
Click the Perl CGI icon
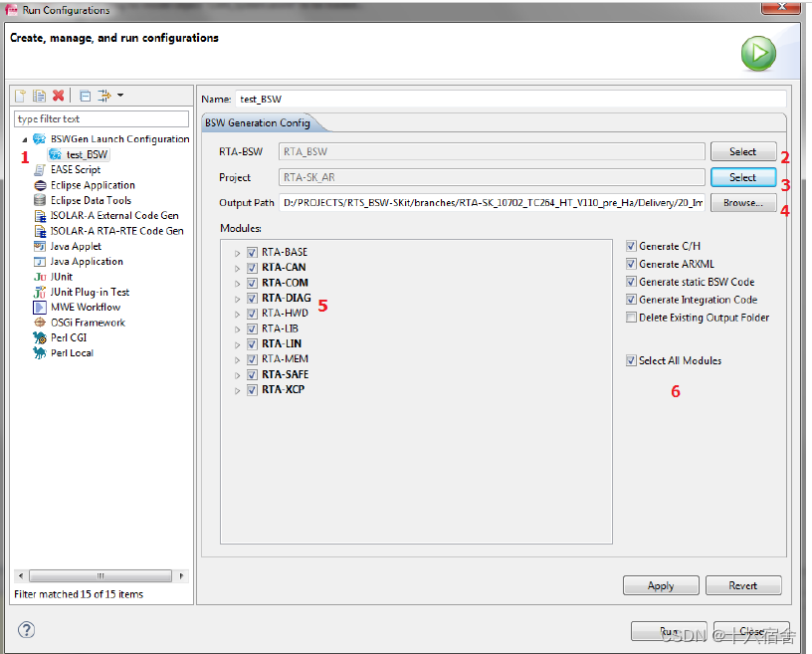click(x=40, y=337)
